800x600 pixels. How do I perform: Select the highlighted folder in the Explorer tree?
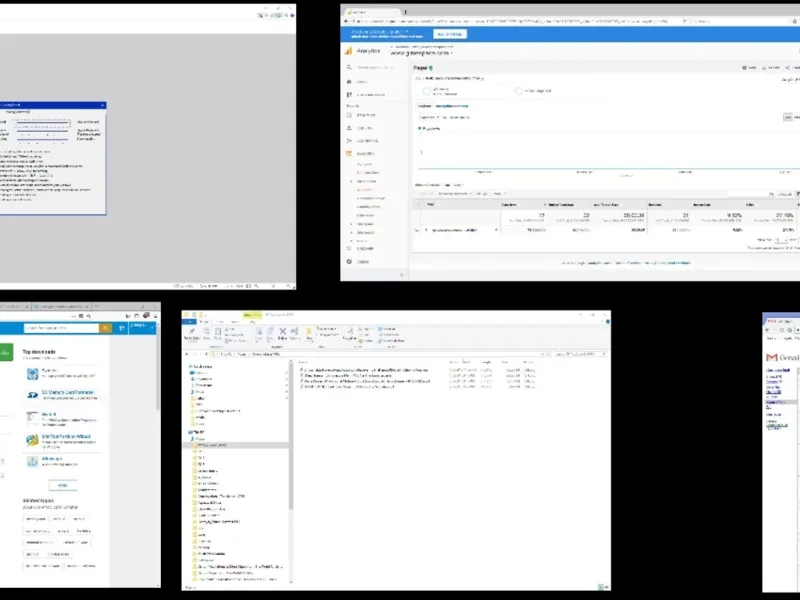coord(235,445)
